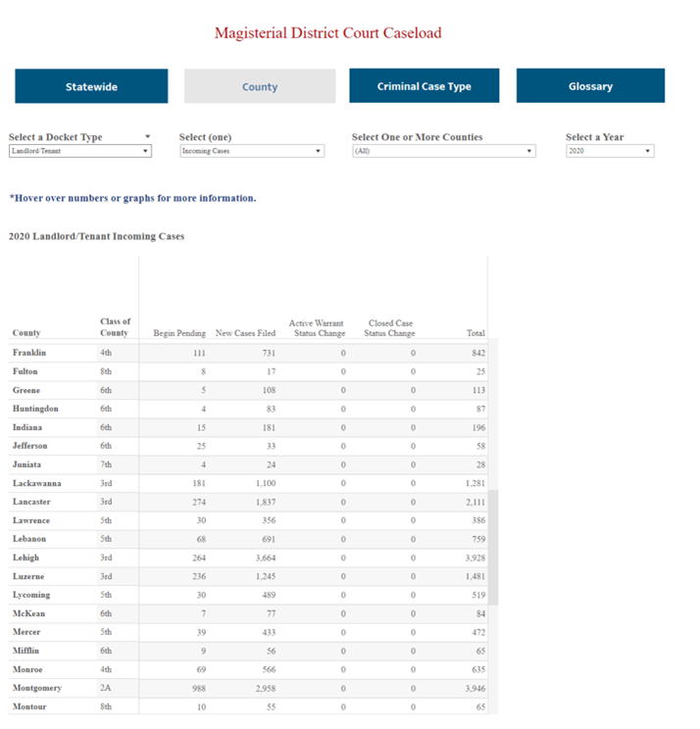The width and height of the screenshot is (700, 729).
Task: Click the Magisterial District Court Caseload title
Action: coord(327,33)
